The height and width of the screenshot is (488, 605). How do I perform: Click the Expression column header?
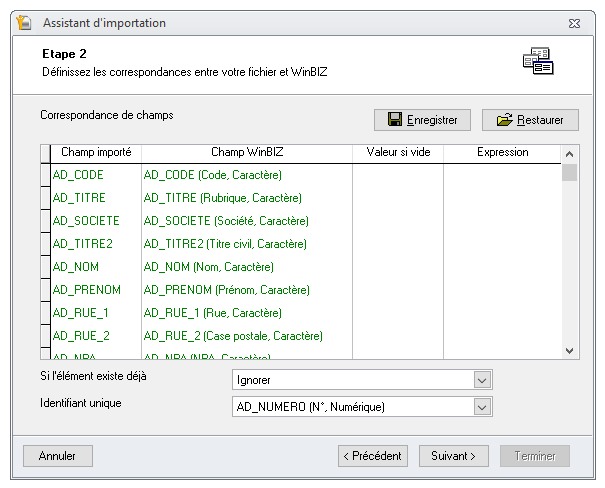click(502, 153)
